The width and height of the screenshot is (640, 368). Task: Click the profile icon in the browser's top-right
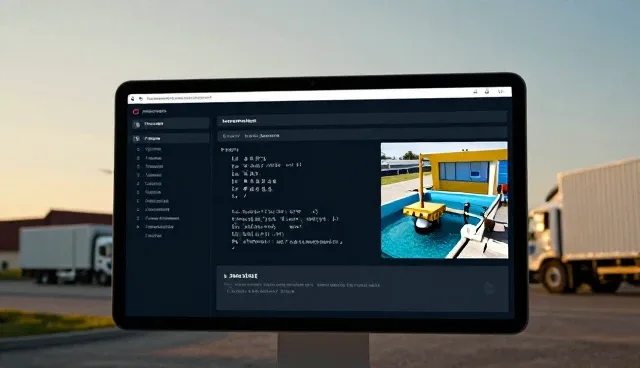487,91
